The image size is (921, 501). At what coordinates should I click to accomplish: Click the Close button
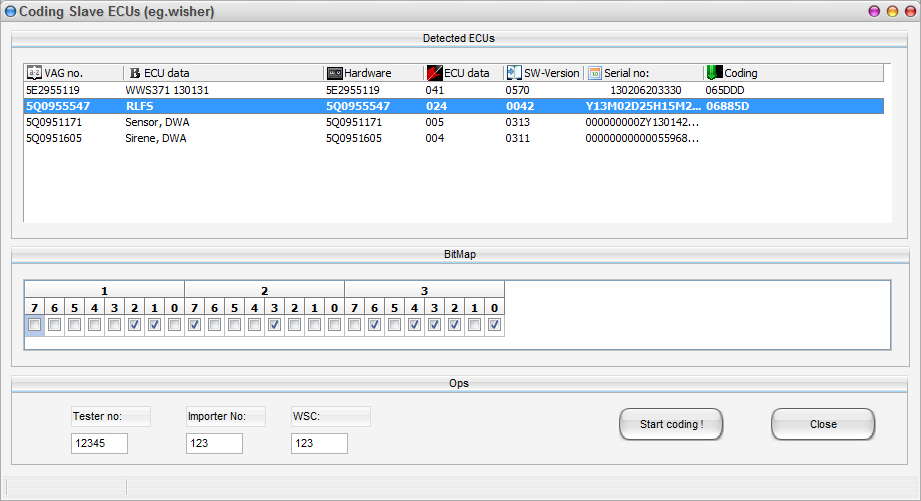[823, 424]
